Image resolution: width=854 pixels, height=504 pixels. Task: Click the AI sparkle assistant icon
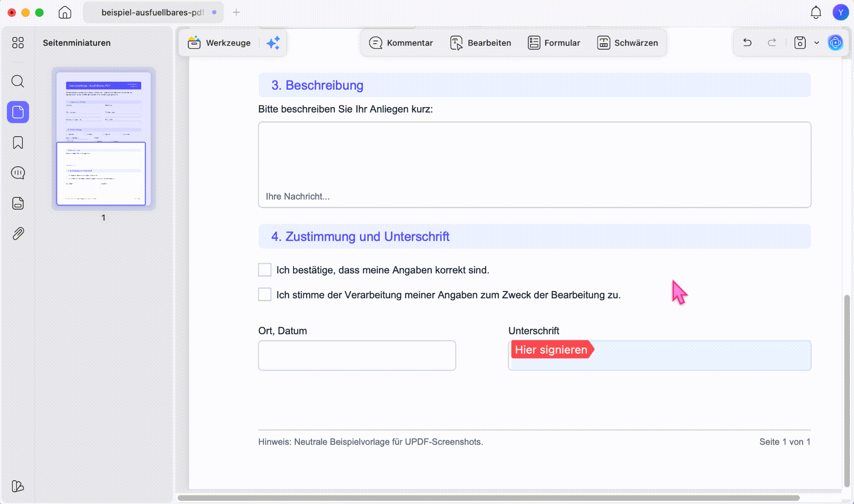(x=273, y=43)
